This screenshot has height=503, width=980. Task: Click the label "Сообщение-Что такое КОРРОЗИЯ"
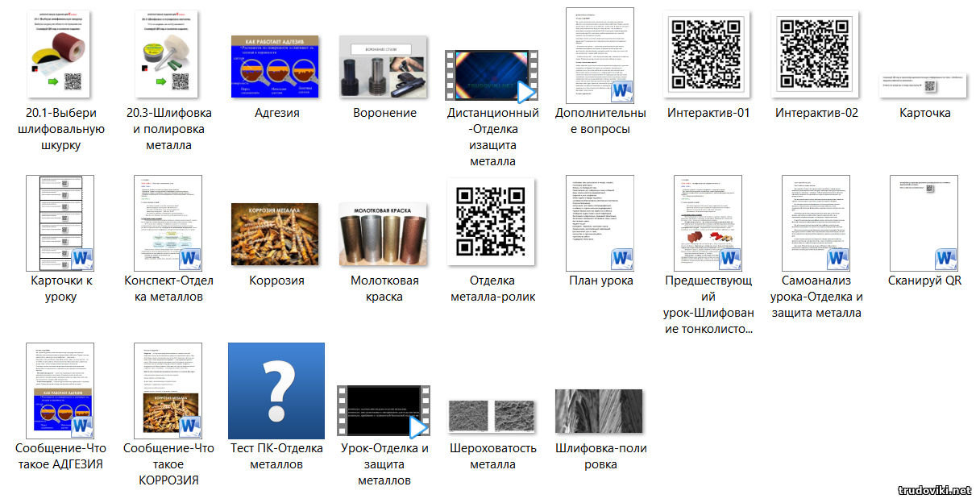[168, 464]
